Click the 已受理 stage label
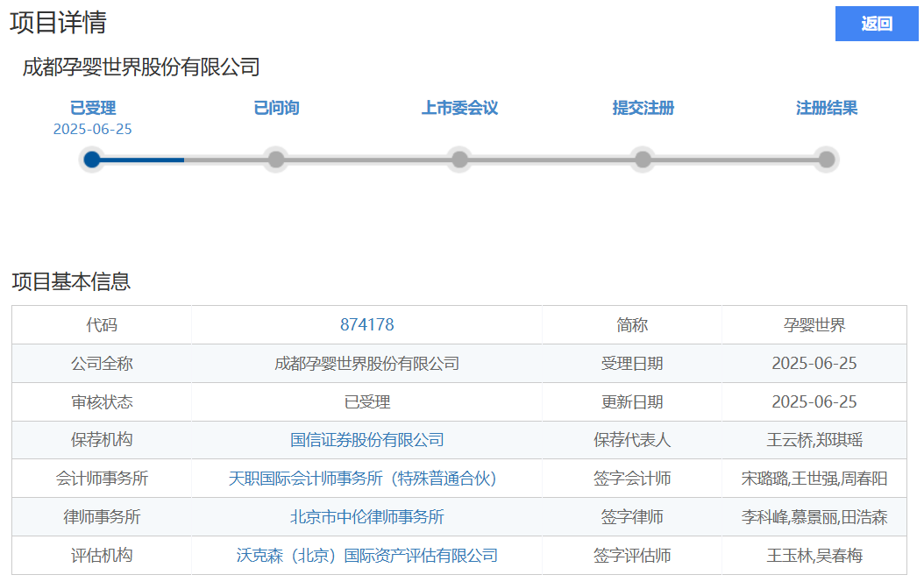The width and height of the screenshot is (924, 582). (x=93, y=108)
